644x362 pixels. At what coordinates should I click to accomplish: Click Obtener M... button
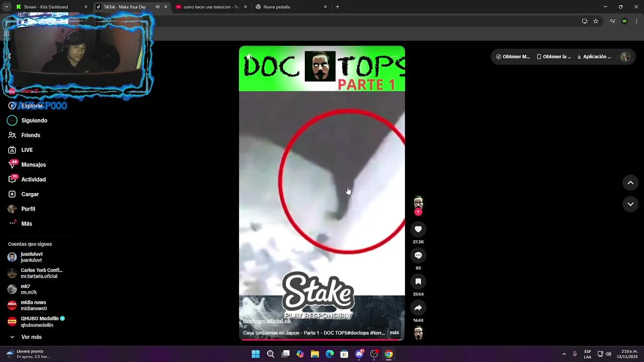(513, 57)
